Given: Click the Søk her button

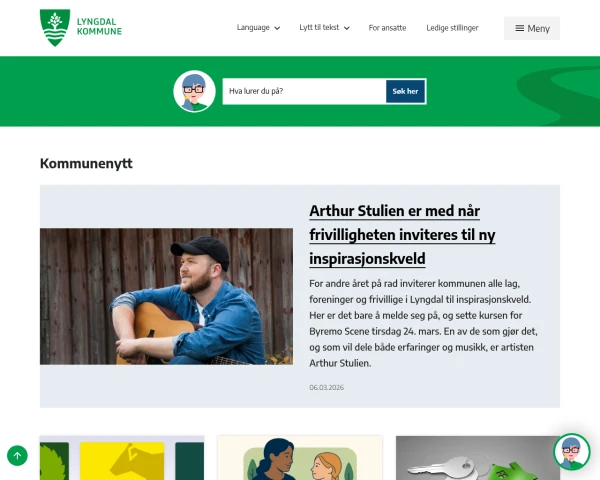Looking at the screenshot, I should tap(405, 91).
